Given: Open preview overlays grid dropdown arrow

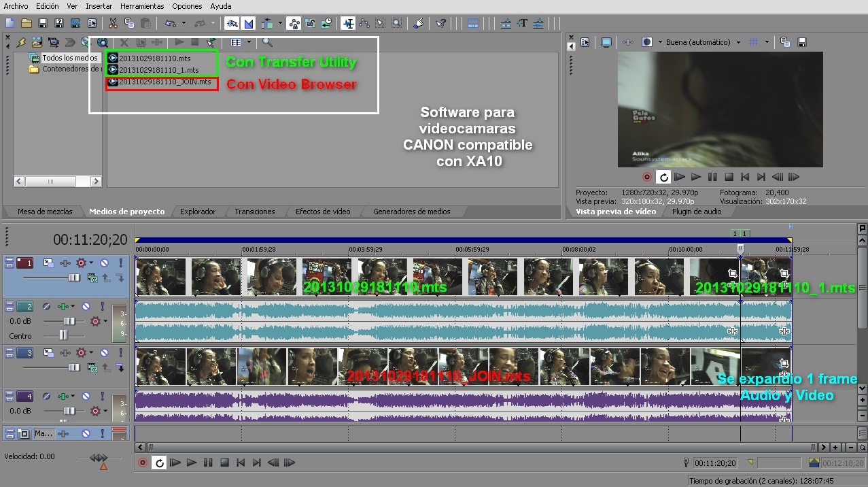Looking at the screenshot, I should (x=767, y=42).
